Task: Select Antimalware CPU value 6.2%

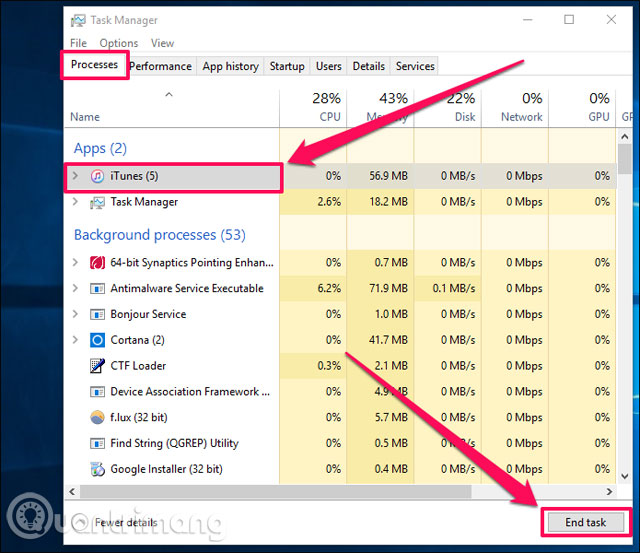Action: coord(329,288)
